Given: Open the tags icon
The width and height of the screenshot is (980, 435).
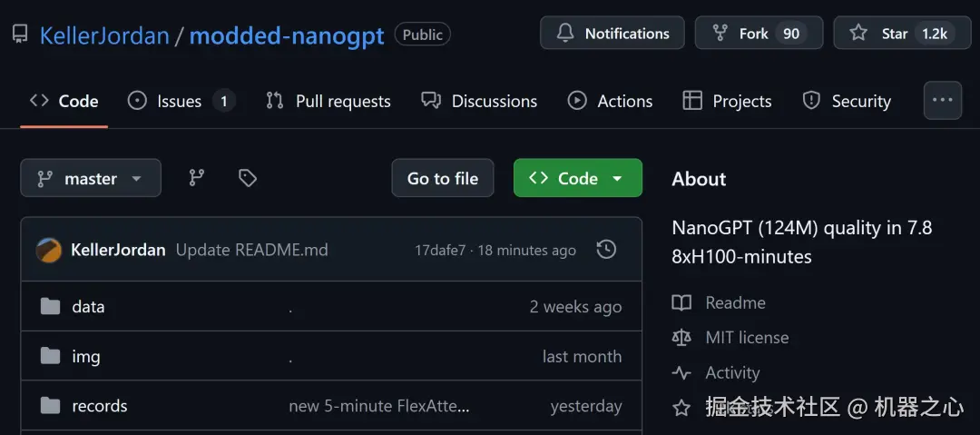Looking at the screenshot, I should (x=247, y=178).
